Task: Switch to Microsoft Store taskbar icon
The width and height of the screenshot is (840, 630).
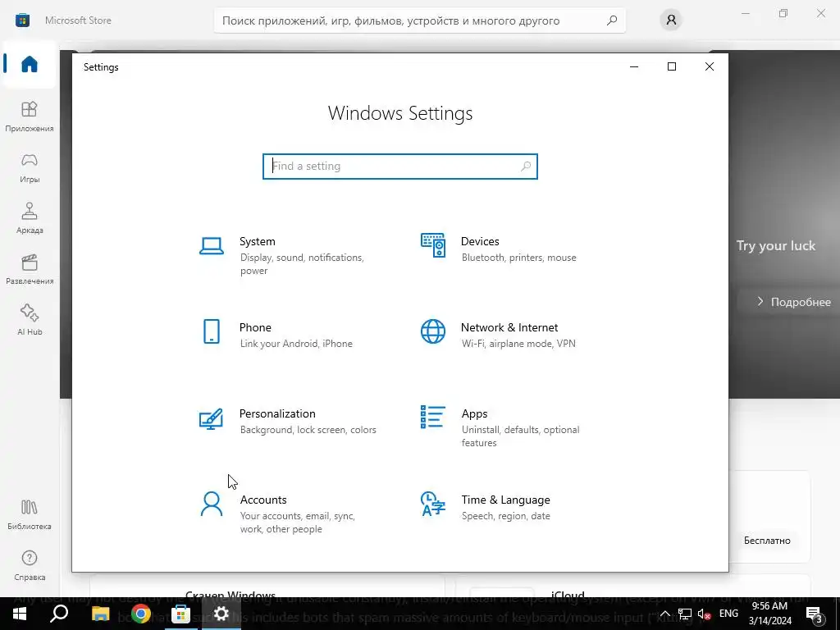Action: click(x=181, y=614)
